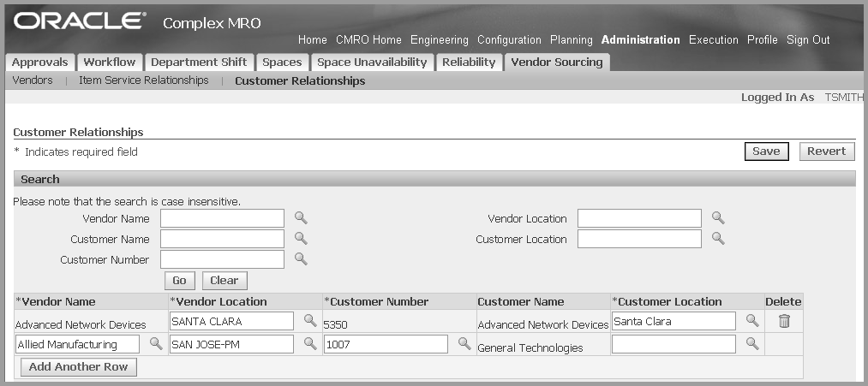The height and width of the screenshot is (386, 868).
Task: Navigate to Execution
Action: click(714, 40)
